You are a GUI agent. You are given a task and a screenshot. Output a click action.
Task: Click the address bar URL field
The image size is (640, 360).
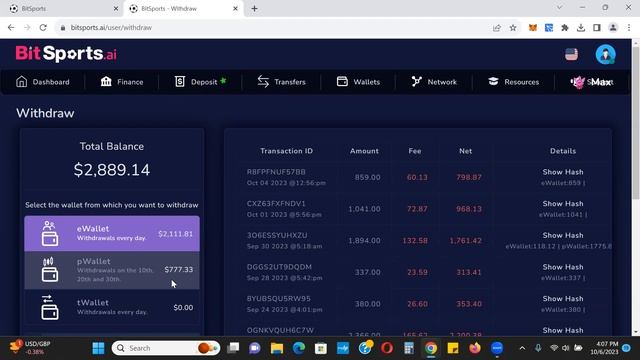click(269, 28)
